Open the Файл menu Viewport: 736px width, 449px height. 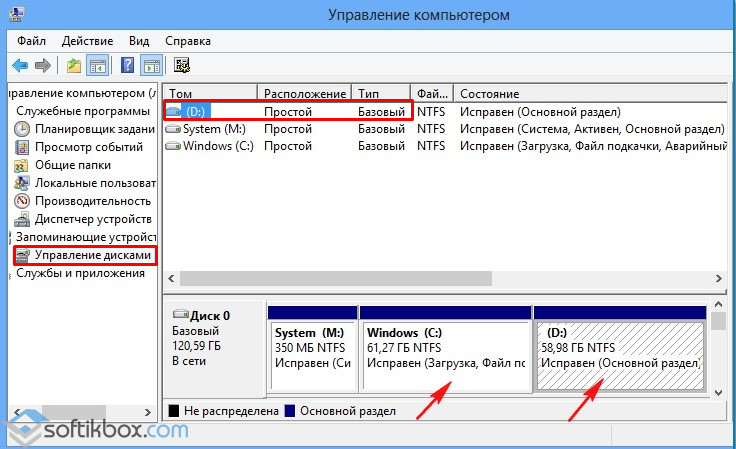pos(30,41)
